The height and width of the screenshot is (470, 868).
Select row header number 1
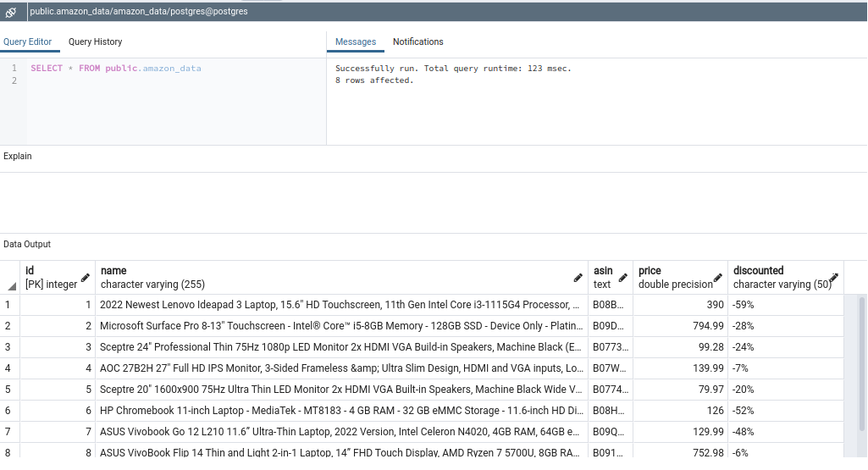10,305
